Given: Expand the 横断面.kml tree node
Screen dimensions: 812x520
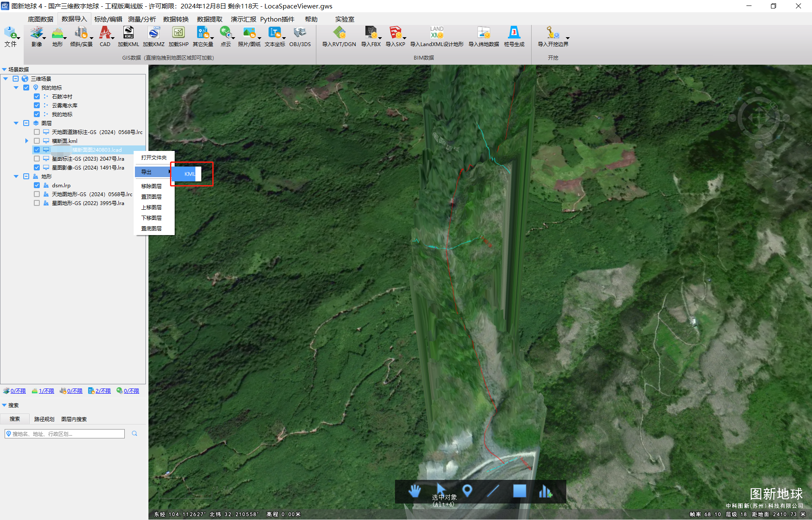Looking at the screenshot, I should click(27, 141).
